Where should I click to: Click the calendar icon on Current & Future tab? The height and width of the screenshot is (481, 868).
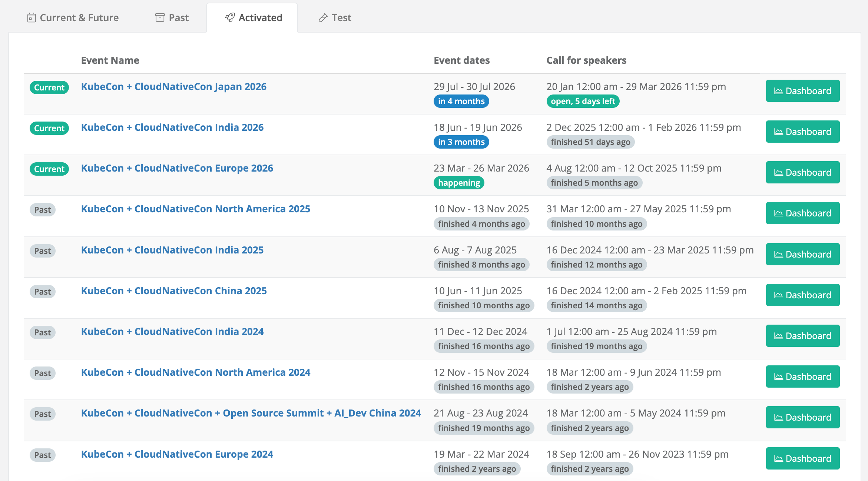pos(32,18)
